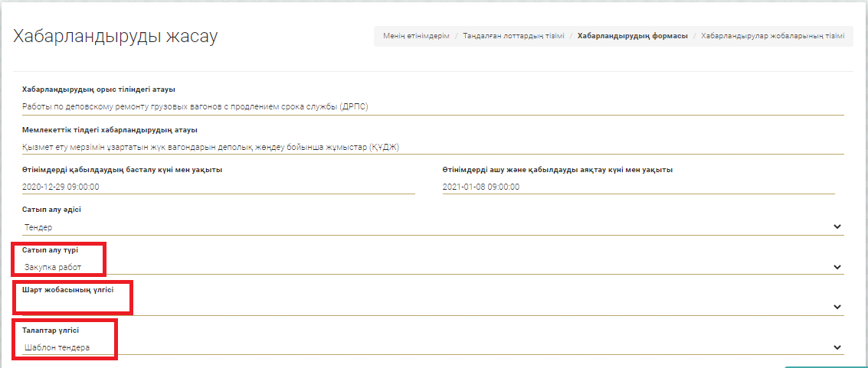
Task: Navigate to Хабарландырулар жобаларының тізімі breadcrumb
Action: [772, 36]
